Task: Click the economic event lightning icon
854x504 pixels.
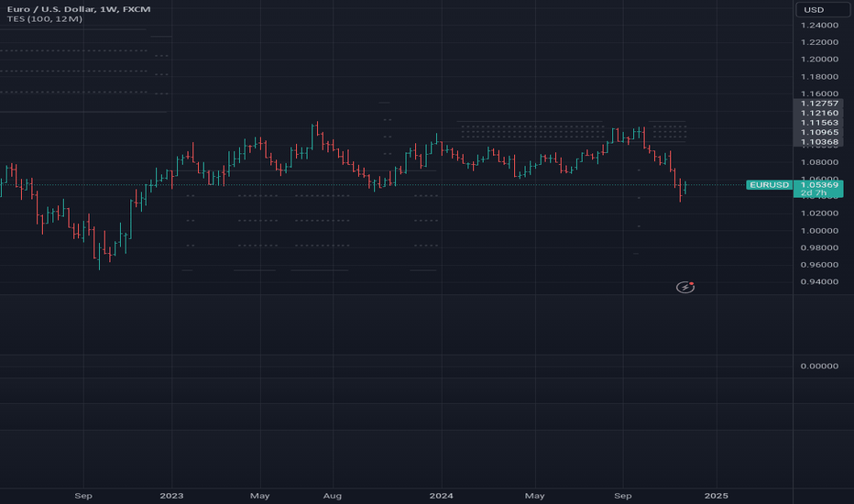Action: tap(685, 287)
